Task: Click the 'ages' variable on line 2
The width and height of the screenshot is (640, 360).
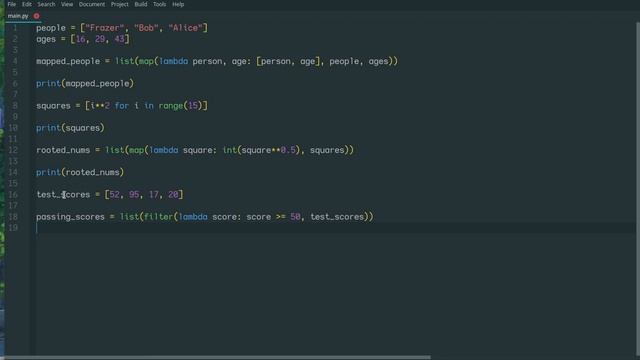Action: coord(46,39)
